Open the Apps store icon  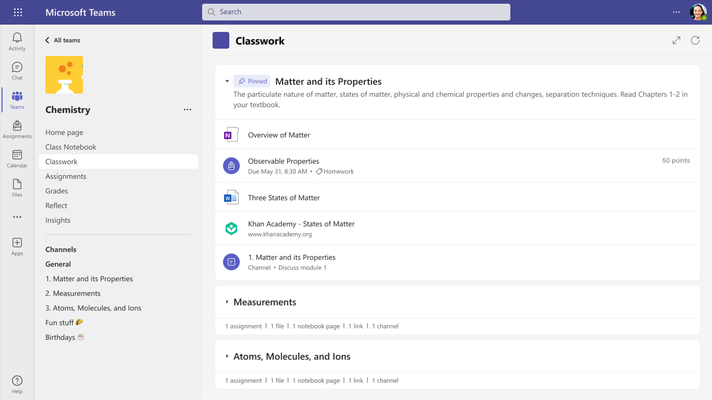17,247
